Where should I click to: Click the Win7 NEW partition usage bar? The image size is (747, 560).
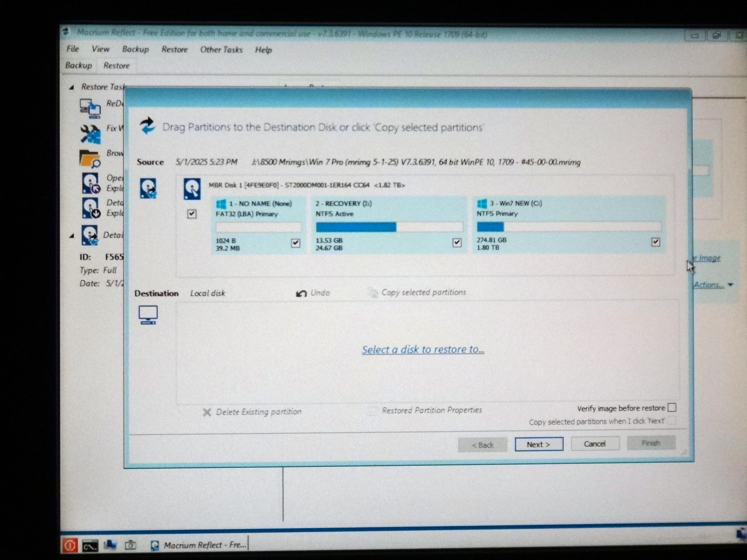[569, 226]
